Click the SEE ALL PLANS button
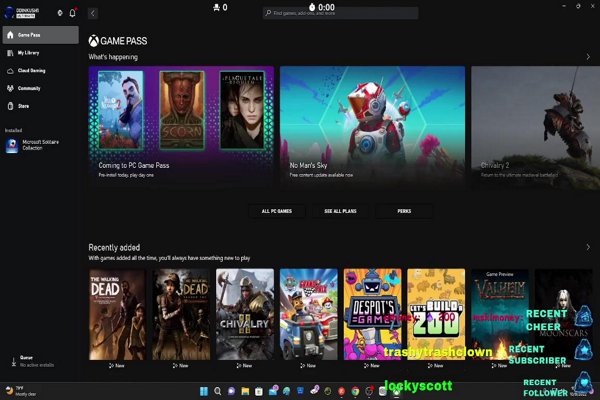 340,211
